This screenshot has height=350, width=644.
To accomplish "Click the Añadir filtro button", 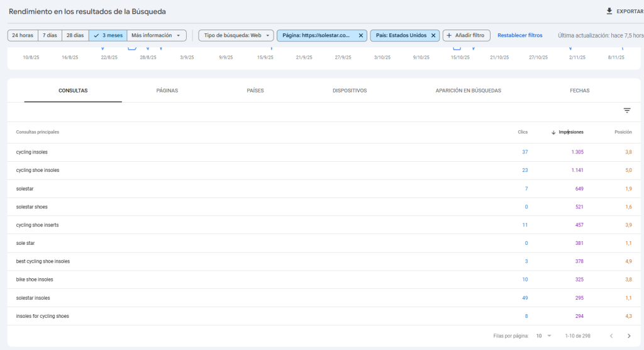I will tap(466, 36).
